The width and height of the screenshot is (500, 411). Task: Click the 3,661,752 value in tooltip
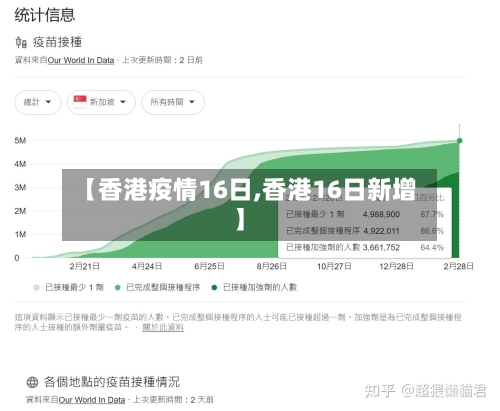pos(381,248)
